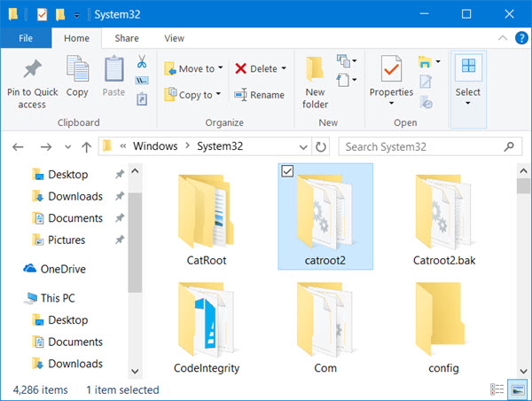The image size is (532, 401).
Task: Expand the Properties dropdown arrow
Action: tap(391, 103)
